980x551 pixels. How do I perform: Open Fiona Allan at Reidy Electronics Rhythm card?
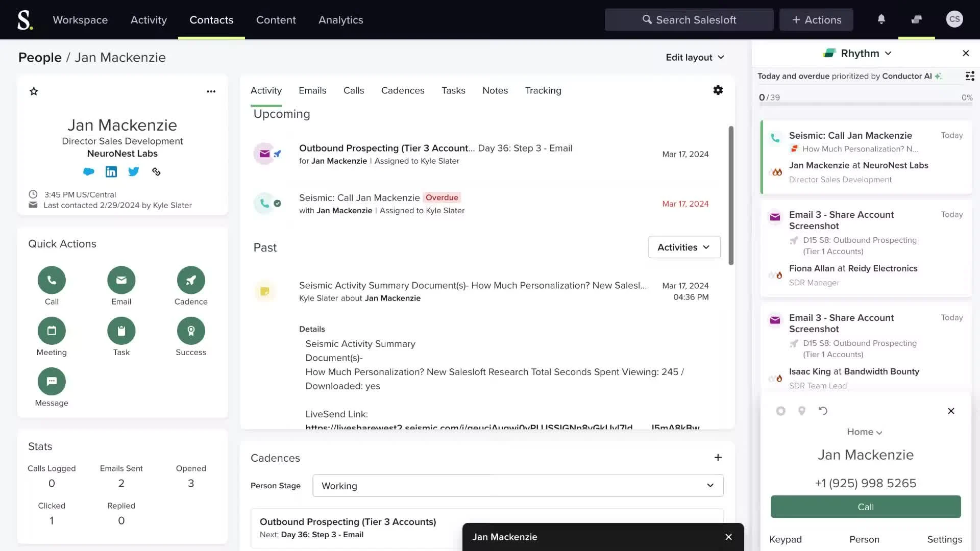pyautogui.click(x=866, y=248)
